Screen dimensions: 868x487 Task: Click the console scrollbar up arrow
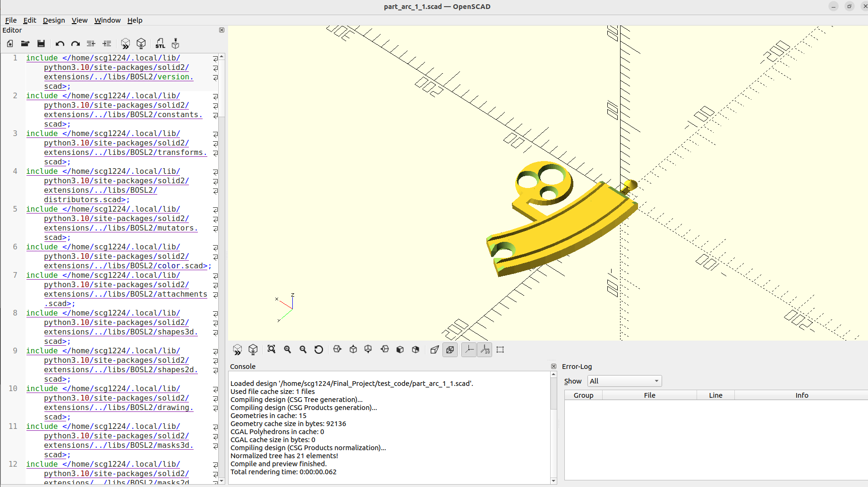(x=553, y=375)
